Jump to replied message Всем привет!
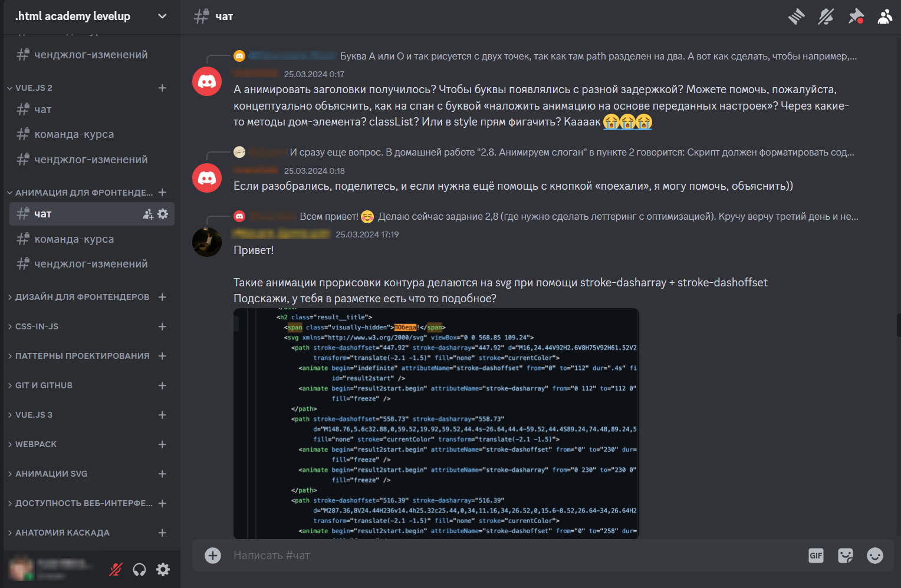The image size is (901, 588). [x=578, y=216]
